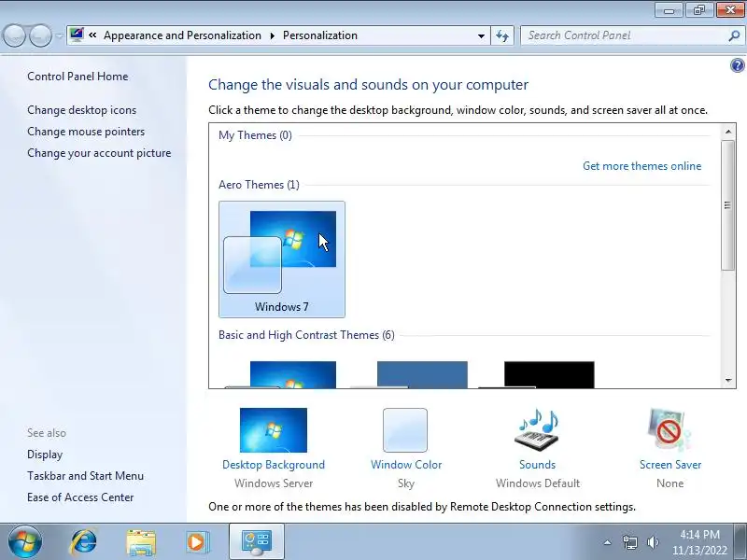Click the Sounds text link
The image size is (747, 560).
[x=537, y=465]
